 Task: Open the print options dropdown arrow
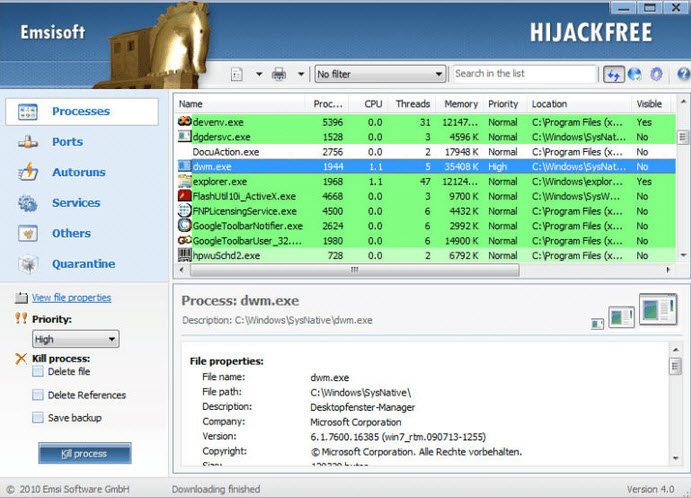(x=301, y=74)
